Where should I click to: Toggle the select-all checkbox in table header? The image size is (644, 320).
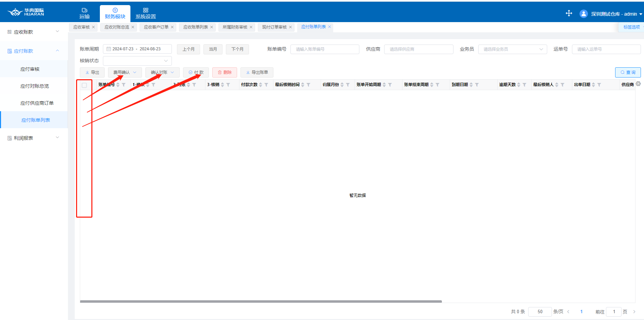(x=84, y=85)
